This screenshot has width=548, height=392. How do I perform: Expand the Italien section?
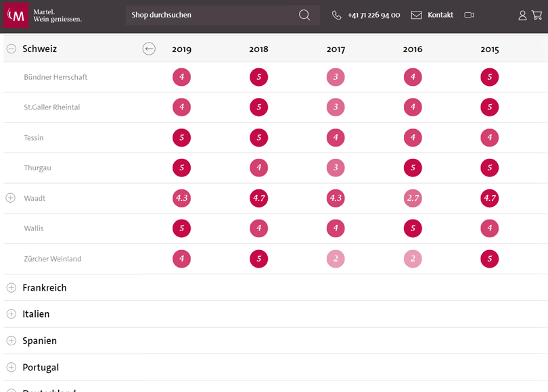pyautogui.click(x=11, y=314)
